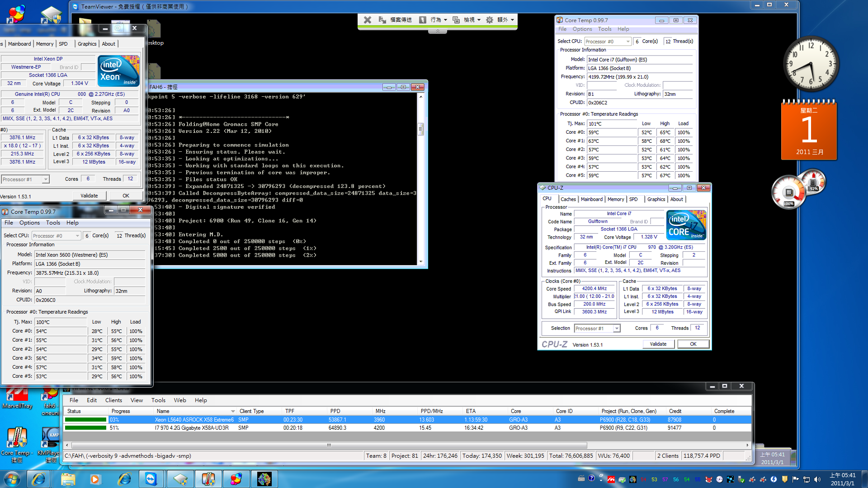This screenshot has height=488, width=868.
Task: Switch to Memory tab in right CPU-Z
Action: click(x=615, y=199)
